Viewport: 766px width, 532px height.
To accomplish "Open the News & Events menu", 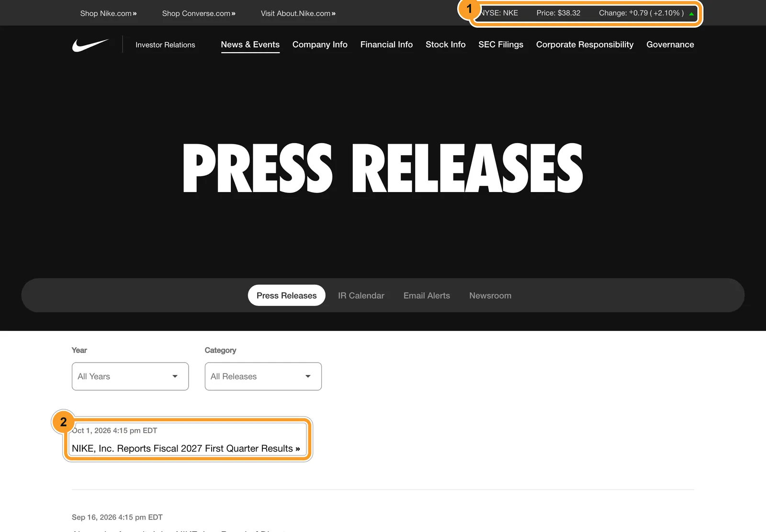I will [x=250, y=45].
